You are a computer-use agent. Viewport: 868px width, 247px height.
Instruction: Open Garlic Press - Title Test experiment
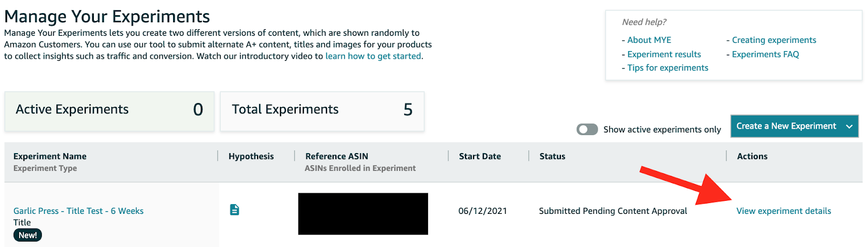coord(79,211)
